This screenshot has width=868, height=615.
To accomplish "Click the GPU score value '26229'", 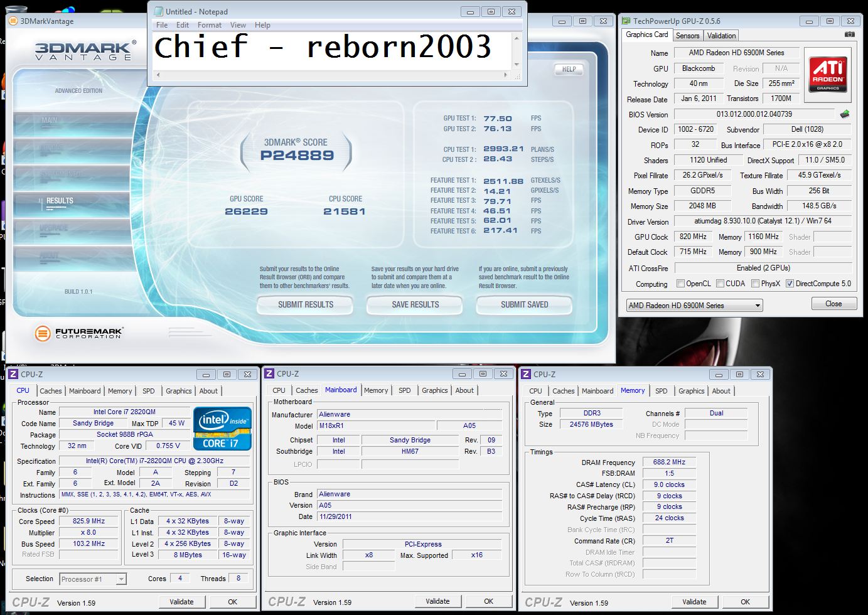I will [246, 211].
